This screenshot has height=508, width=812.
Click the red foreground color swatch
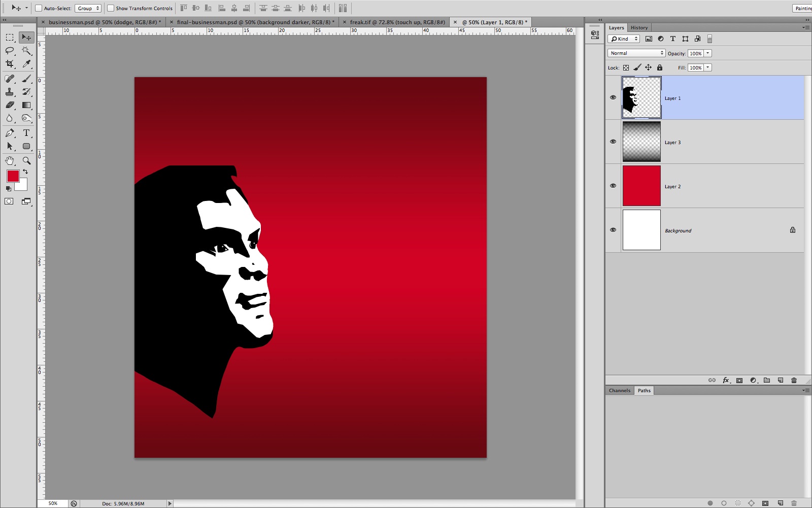click(13, 176)
